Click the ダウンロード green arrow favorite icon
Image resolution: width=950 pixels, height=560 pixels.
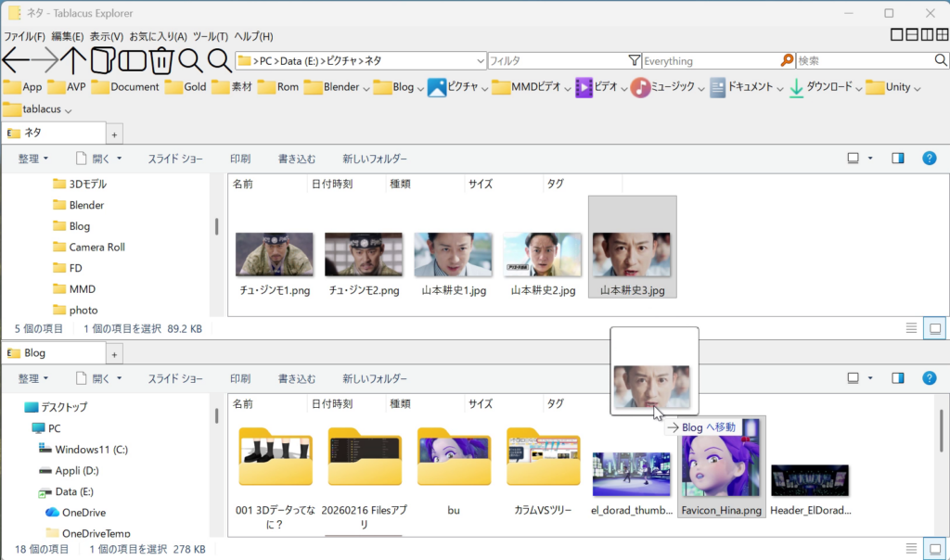796,86
